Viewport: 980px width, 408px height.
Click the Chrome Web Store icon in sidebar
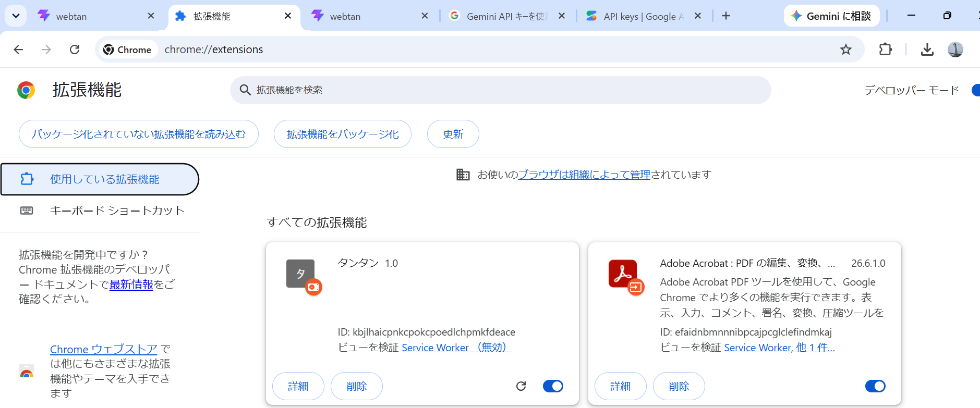(x=27, y=372)
